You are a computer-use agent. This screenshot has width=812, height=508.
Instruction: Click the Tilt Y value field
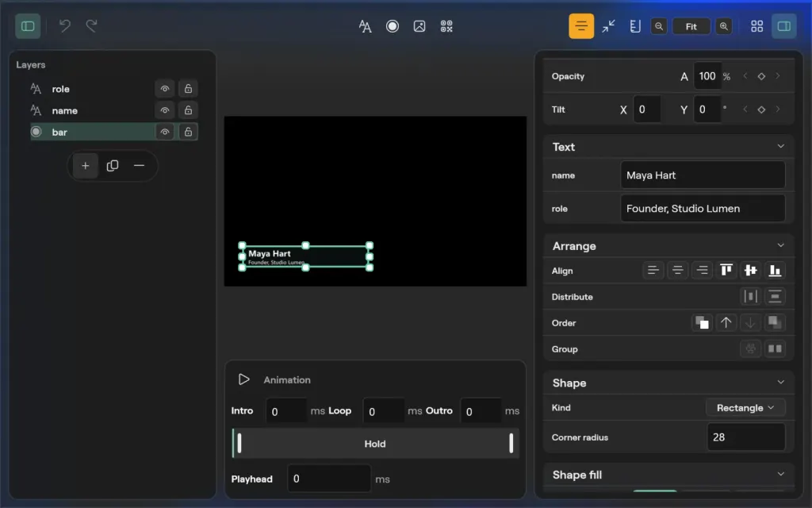(x=707, y=110)
